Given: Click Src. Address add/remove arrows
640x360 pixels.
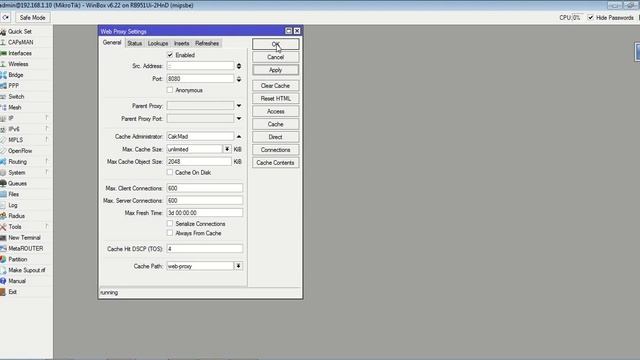Looking at the screenshot, I should 239,66.
